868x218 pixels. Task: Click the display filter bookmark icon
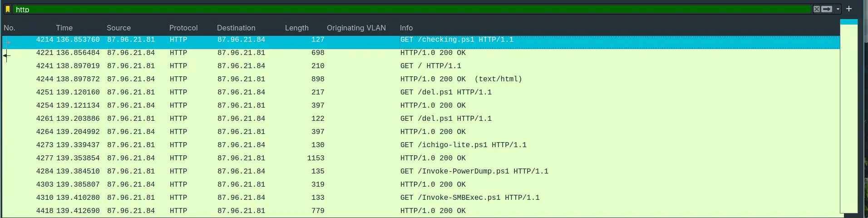8,9
